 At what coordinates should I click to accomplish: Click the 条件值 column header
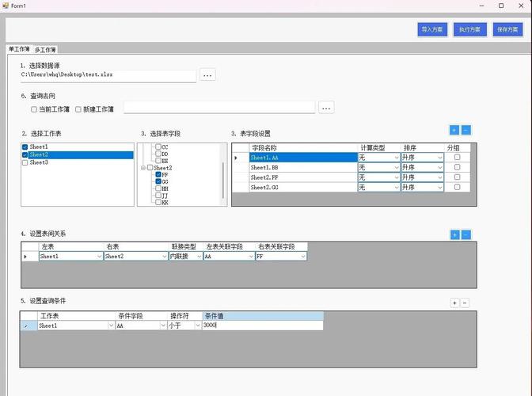tap(263, 316)
